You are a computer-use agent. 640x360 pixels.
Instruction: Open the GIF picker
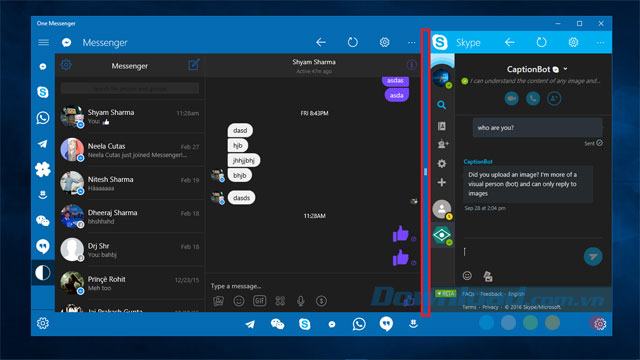[260, 301]
